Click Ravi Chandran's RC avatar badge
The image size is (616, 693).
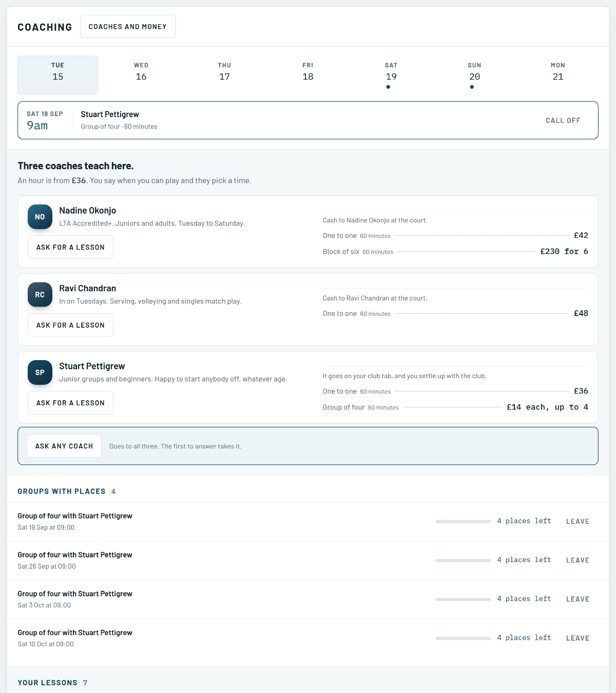pos(40,295)
